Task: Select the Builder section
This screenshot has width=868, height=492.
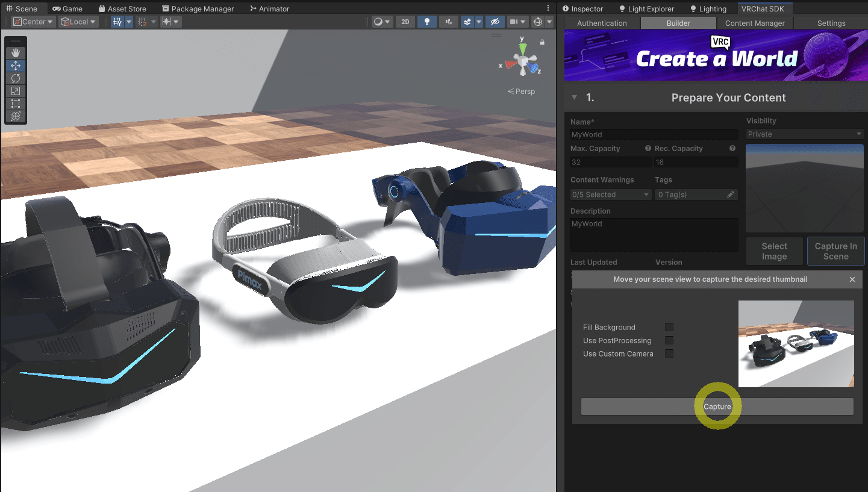Action: (678, 23)
